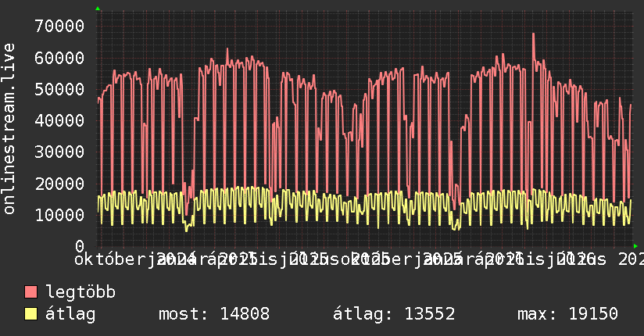Click the 40000 y-axis label
644x336 pixels.
pos(59,121)
